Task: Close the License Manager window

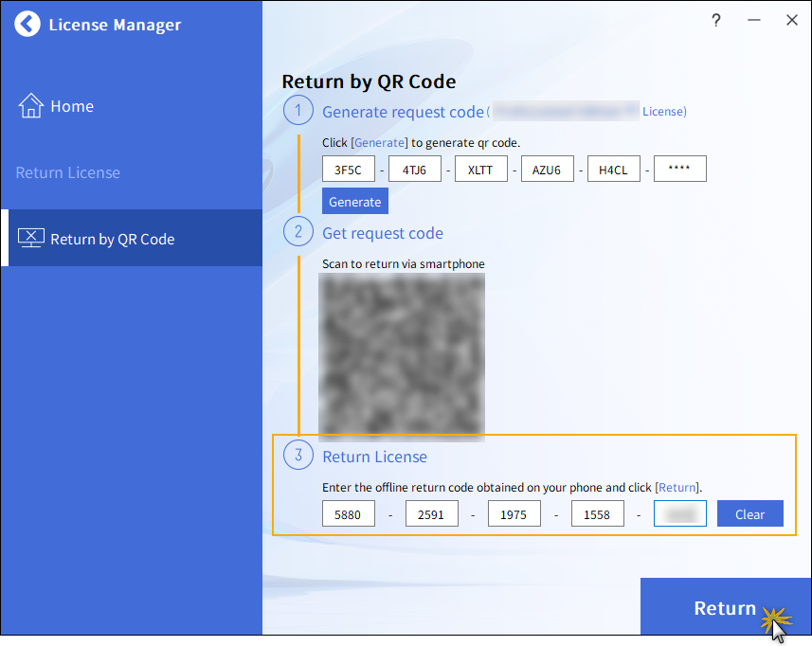Action: [792, 20]
